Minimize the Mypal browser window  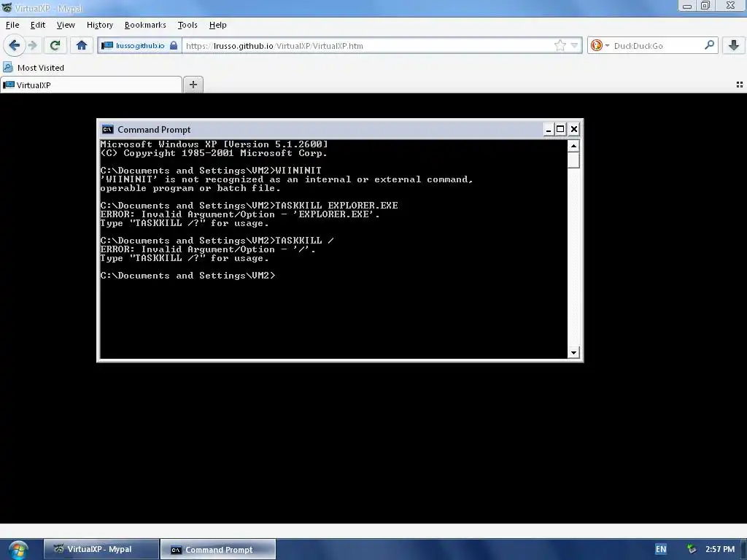tap(687, 6)
